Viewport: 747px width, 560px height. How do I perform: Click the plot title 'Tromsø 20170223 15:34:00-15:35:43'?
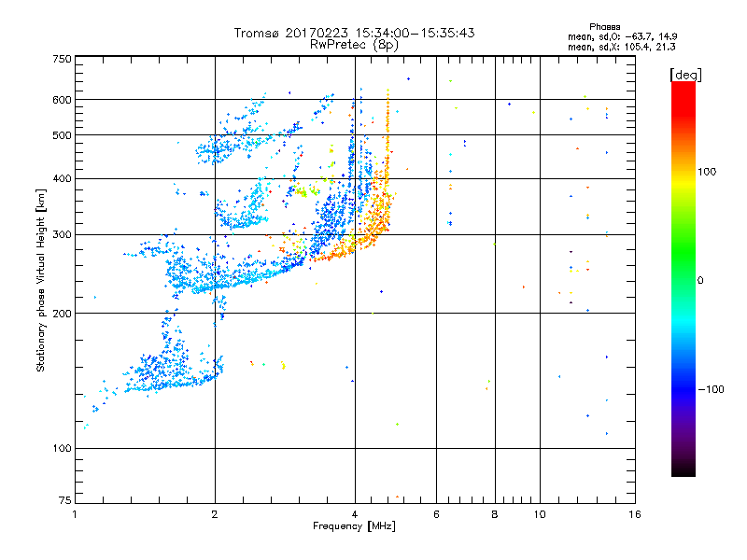coord(354,33)
